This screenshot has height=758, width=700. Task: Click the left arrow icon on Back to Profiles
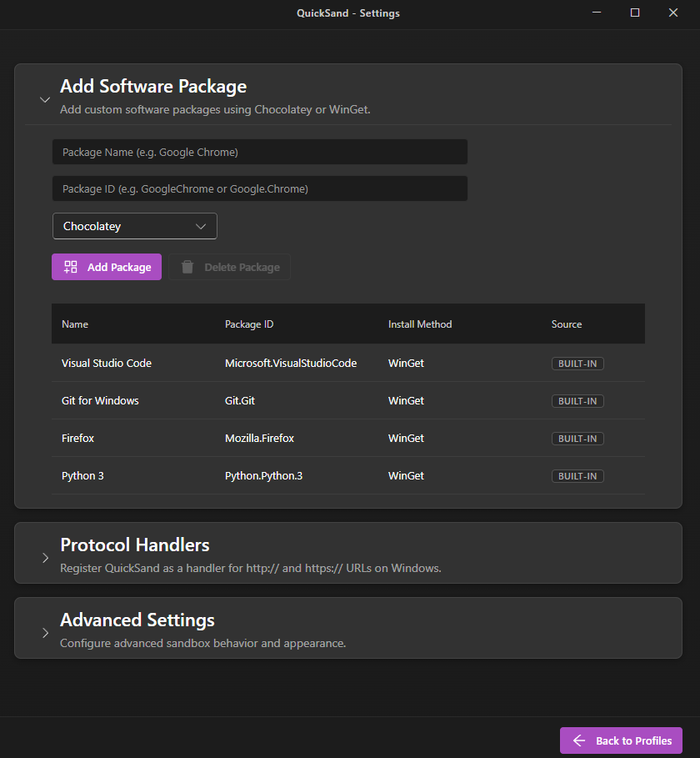coord(579,740)
